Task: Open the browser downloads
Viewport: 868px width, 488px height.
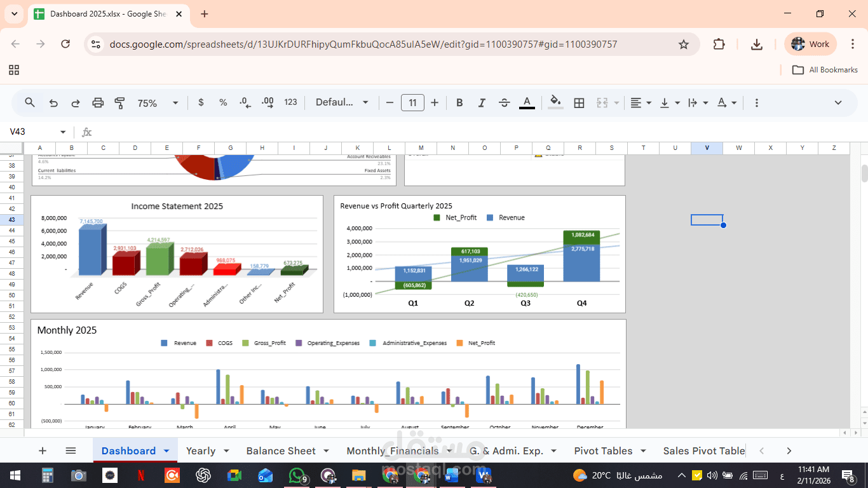Action: 757,44
